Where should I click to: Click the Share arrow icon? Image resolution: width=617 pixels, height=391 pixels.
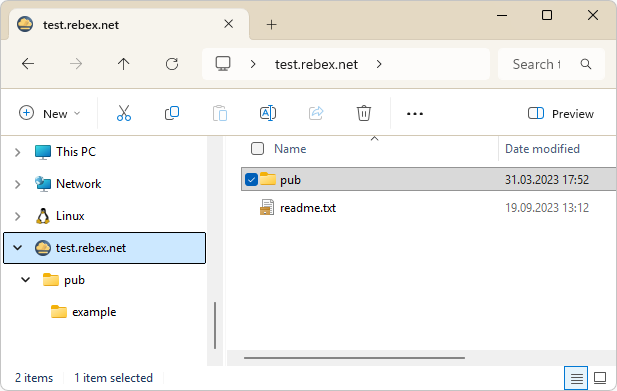(316, 113)
